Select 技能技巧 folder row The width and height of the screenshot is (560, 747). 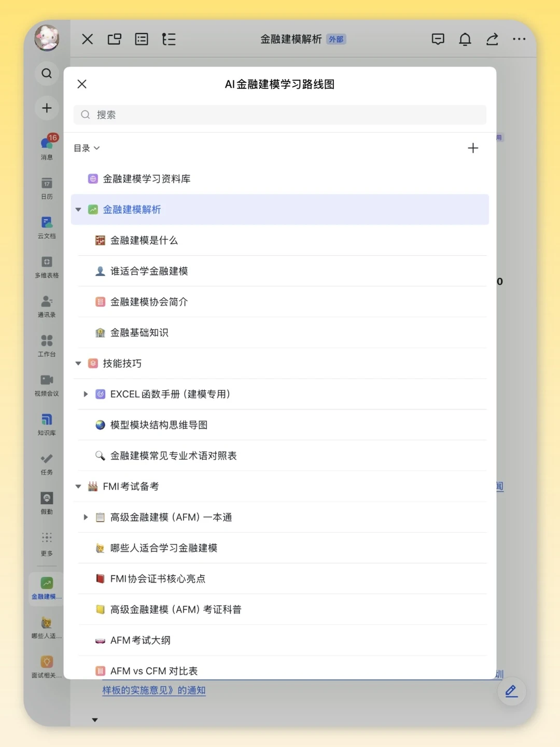pos(280,364)
